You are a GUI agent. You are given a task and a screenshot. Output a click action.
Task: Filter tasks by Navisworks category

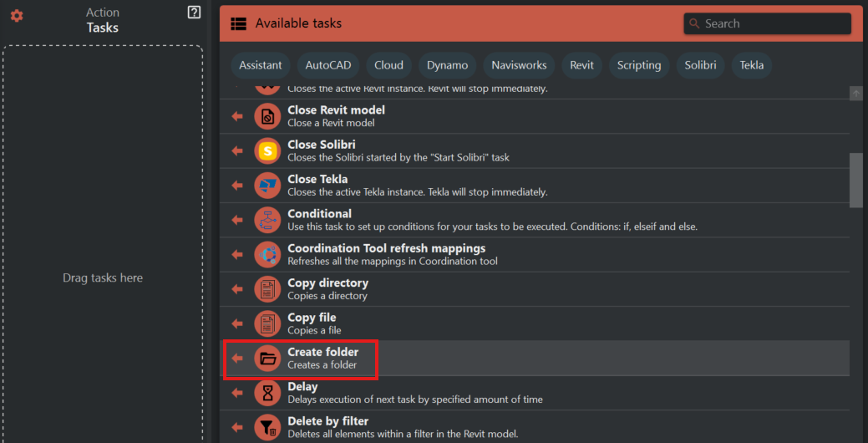(519, 65)
